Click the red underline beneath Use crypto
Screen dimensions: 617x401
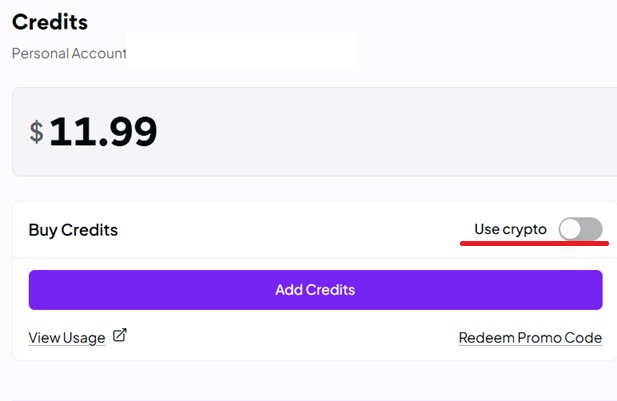[534, 244]
